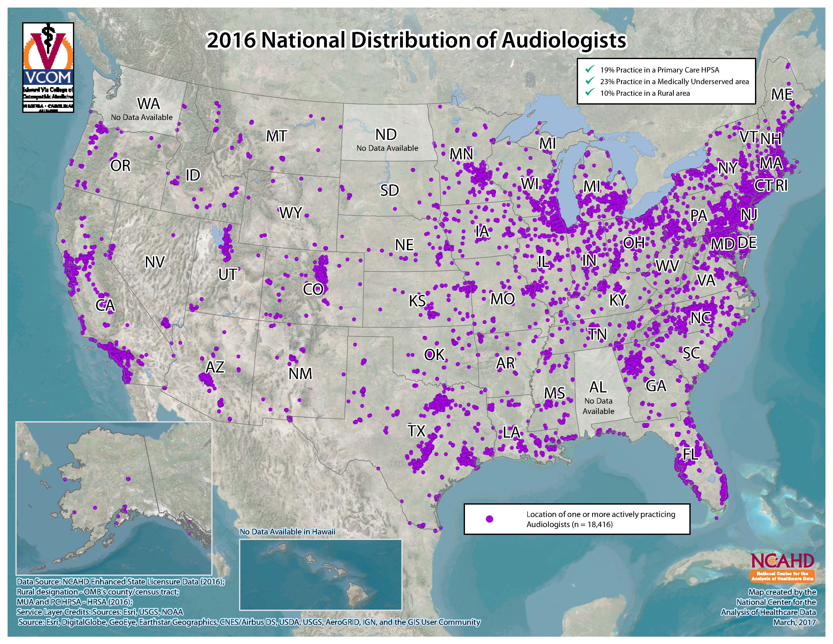The width and height of the screenshot is (833, 644).
Task: Click the No Data Available in Hawaii caption
Action: pos(288,531)
